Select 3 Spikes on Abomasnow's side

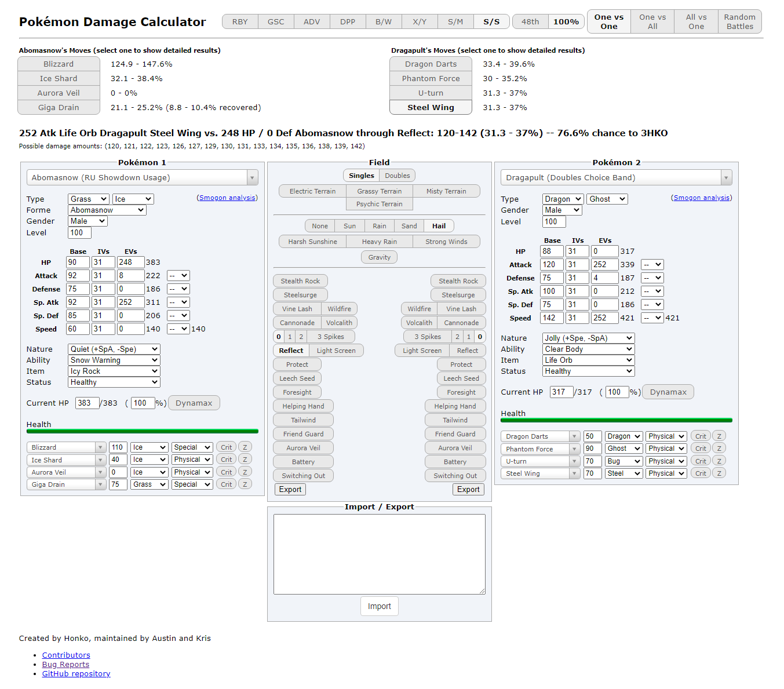coord(330,337)
